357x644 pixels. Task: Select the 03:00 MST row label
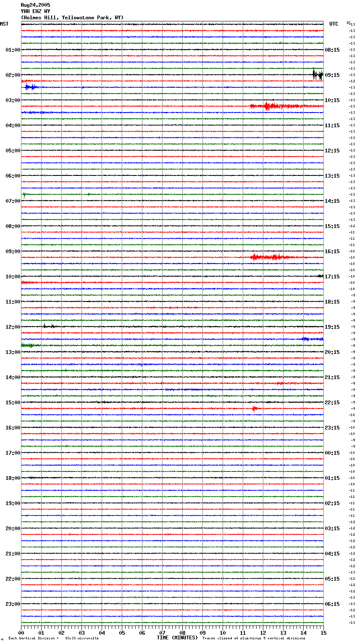pos(13,100)
